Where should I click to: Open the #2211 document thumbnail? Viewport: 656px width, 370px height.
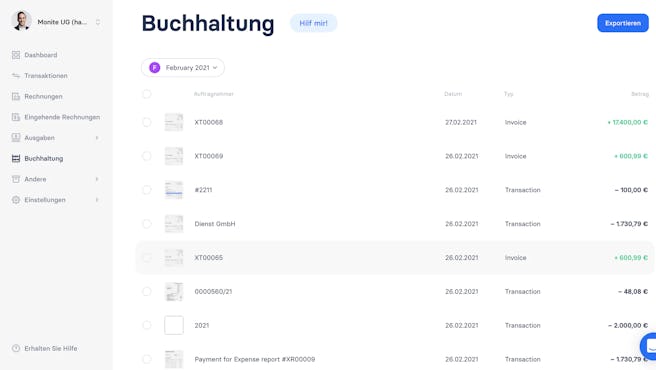(x=174, y=190)
